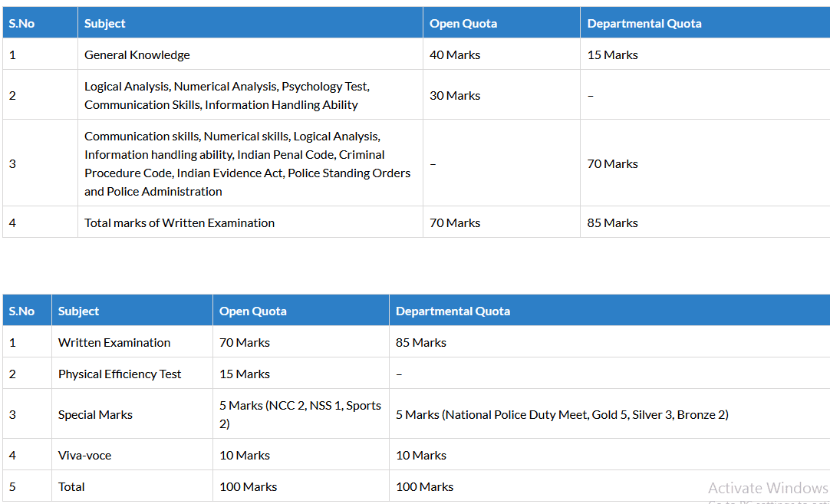Click the 'General Knowledge' subject cell
The height and width of the screenshot is (504, 830).
pos(137,55)
